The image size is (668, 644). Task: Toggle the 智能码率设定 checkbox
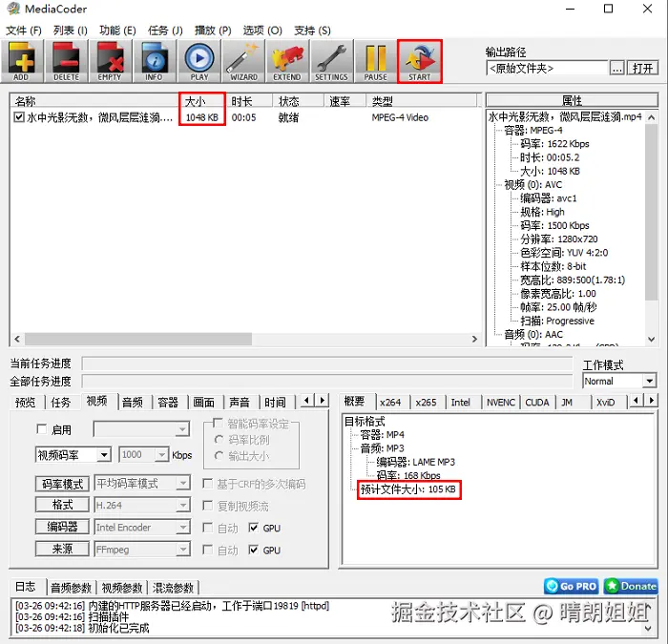click(x=218, y=423)
